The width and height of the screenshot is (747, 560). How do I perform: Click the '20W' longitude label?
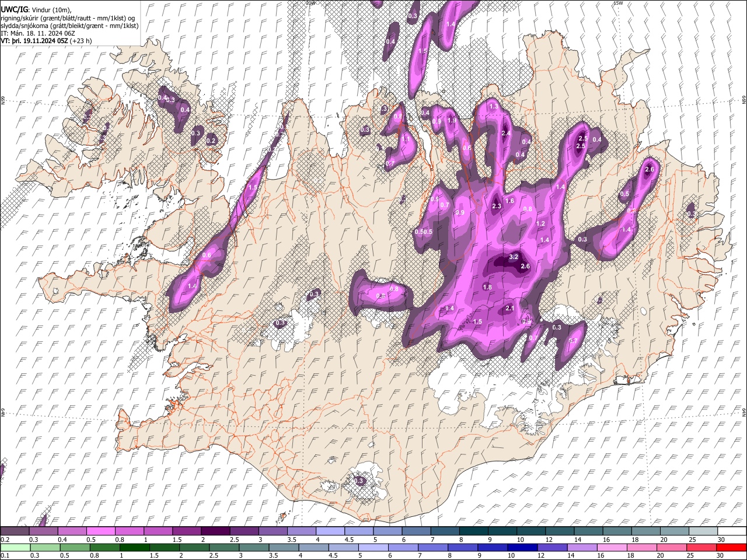310,3
